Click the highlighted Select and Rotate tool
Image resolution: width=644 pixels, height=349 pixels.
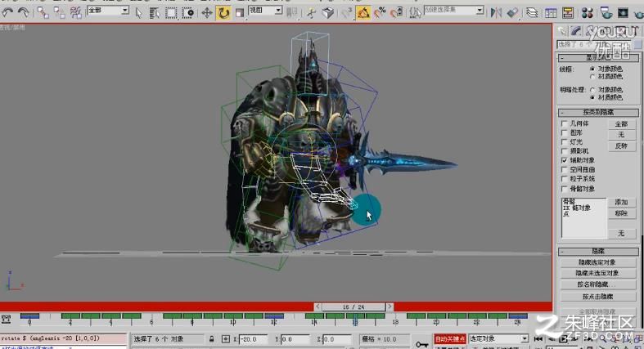click(x=223, y=13)
